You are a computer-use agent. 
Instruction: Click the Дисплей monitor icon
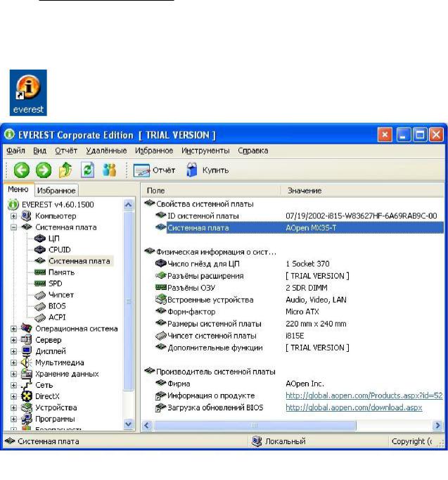tap(26, 351)
